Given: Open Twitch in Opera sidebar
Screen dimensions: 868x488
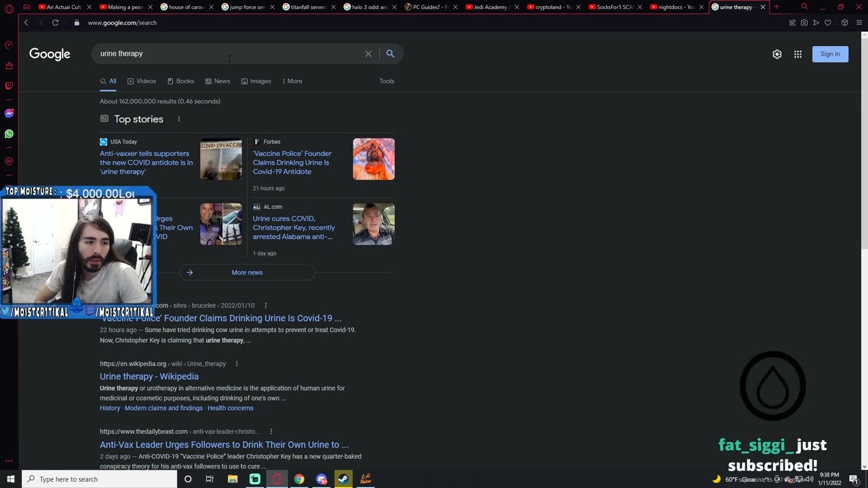Looking at the screenshot, I should click(9, 86).
